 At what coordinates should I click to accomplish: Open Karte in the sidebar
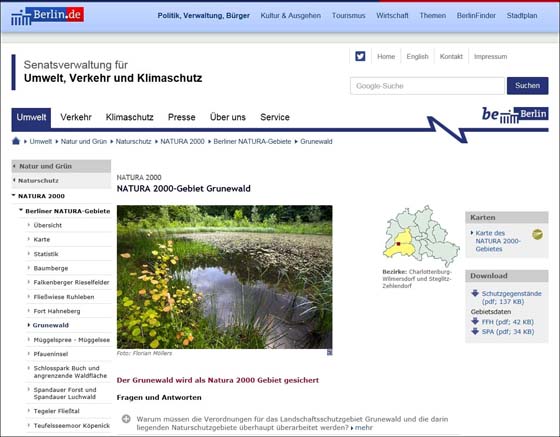click(x=41, y=240)
